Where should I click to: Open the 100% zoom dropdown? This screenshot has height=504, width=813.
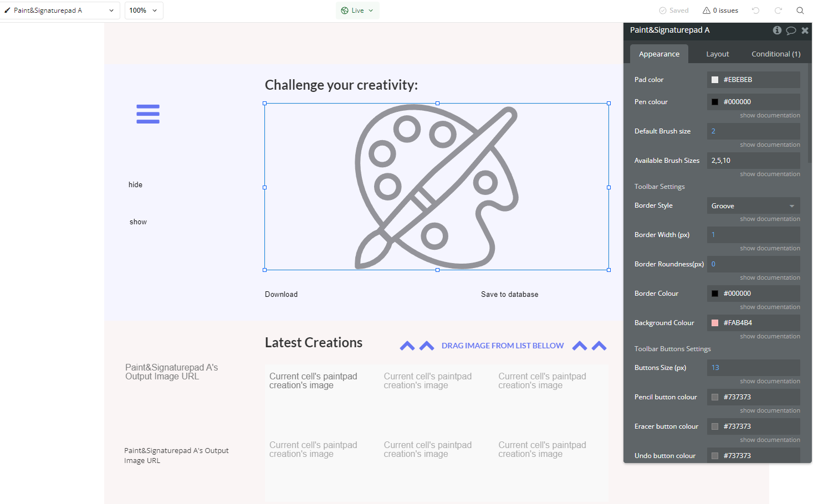coord(144,11)
